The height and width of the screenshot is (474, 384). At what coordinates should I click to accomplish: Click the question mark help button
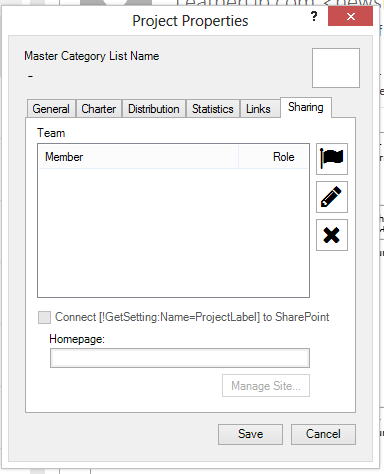(x=314, y=16)
